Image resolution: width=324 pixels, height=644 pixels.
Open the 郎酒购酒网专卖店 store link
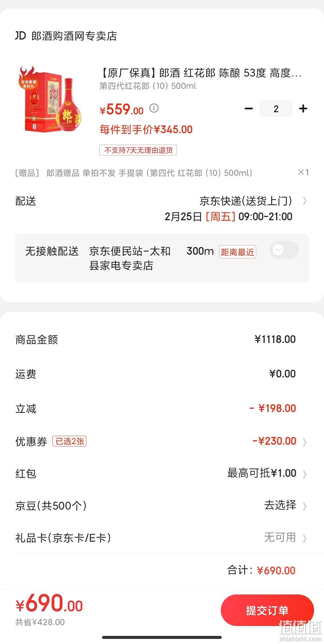74,36
